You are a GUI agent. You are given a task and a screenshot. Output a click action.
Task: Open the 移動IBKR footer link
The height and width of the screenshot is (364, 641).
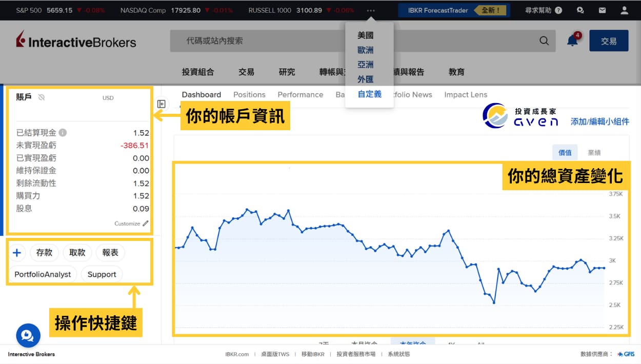[x=313, y=354]
